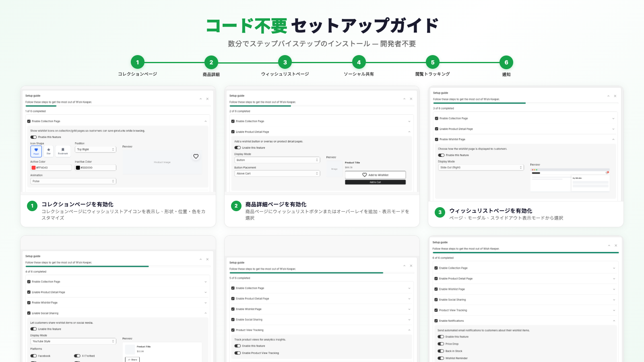Viewport: 644px width, 362px height.
Task: Select the Heart icon shape option
Action: pos(35,151)
